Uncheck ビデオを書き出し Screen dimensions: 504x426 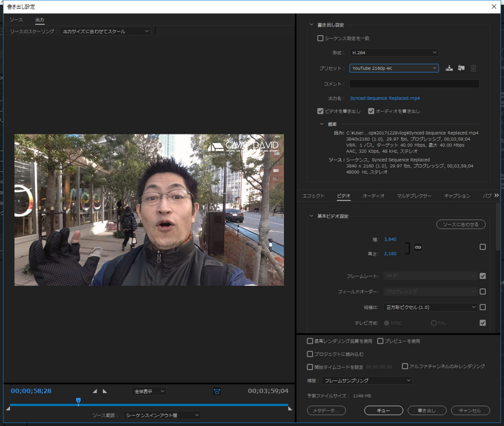(320, 111)
